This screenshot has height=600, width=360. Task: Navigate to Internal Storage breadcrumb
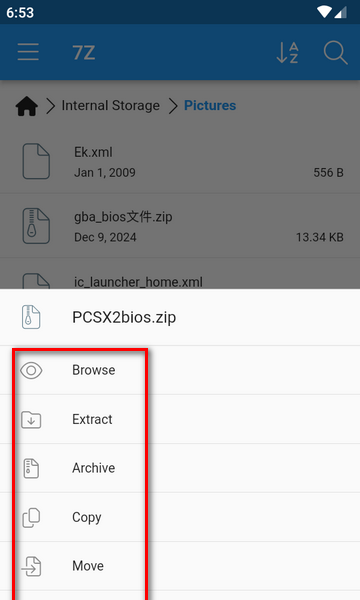coord(111,106)
